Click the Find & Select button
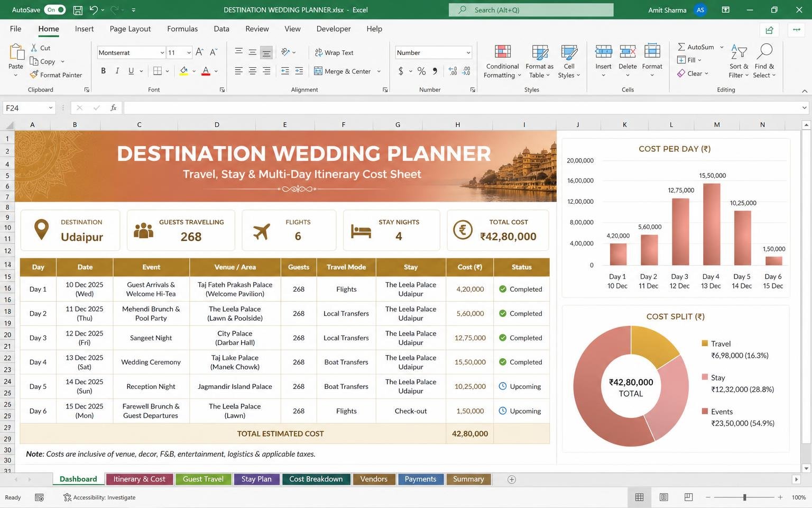 pyautogui.click(x=764, y=61)
